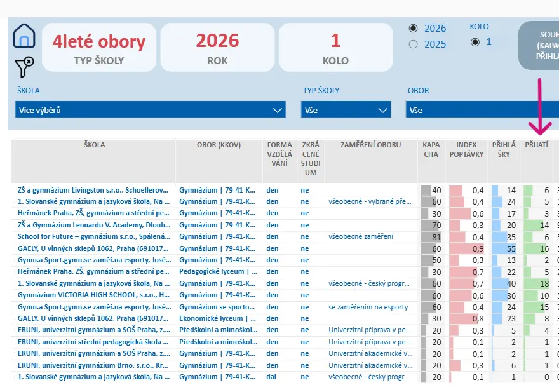Viewport: 559px width, 392px height.
Task: Clear filters with the funnel icon
Action: (x=24, y=67)
